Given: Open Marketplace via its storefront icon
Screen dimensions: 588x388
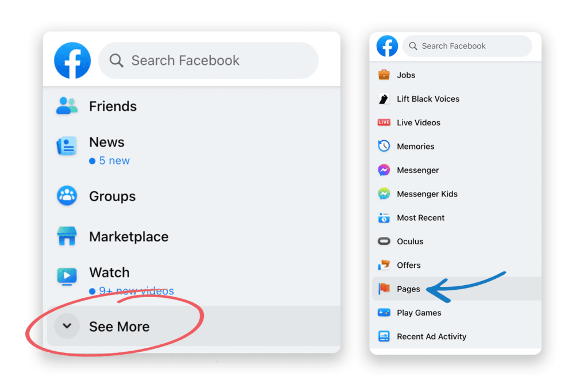Looking at the screenshot, I should point(67,236).
